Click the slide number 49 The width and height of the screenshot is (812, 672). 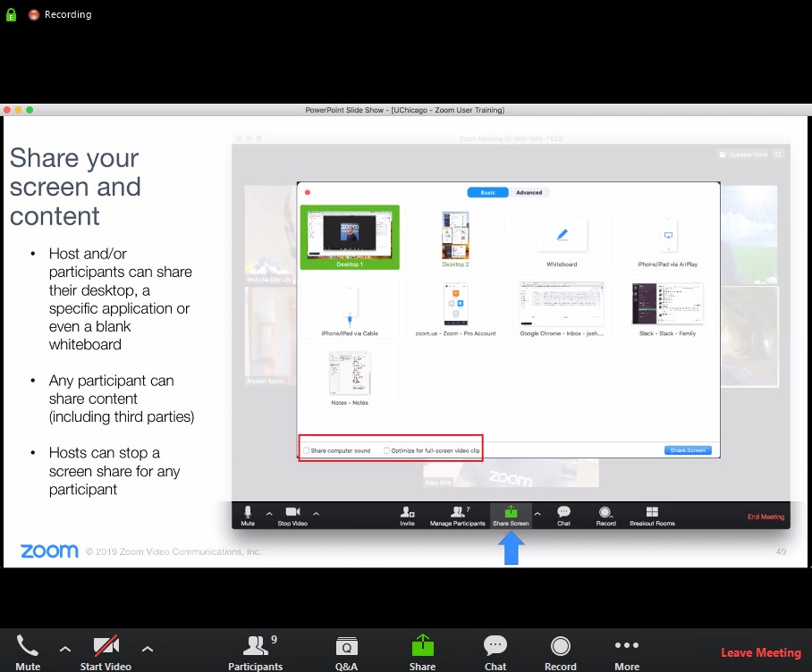coord(781,551)
